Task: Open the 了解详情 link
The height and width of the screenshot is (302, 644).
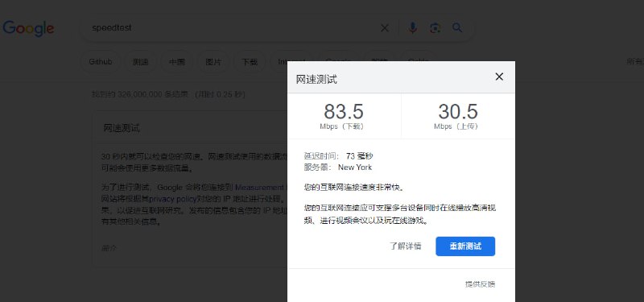Action: (x=406, y=246)
